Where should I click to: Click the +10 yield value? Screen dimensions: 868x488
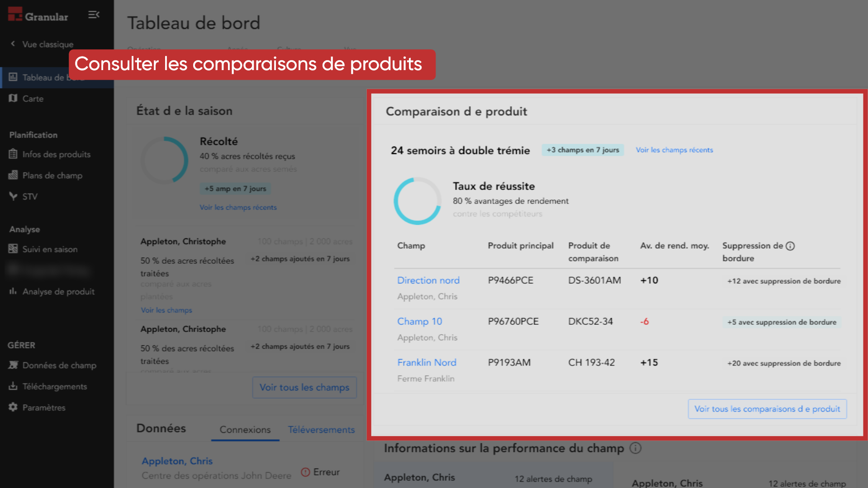pos(649,280)
